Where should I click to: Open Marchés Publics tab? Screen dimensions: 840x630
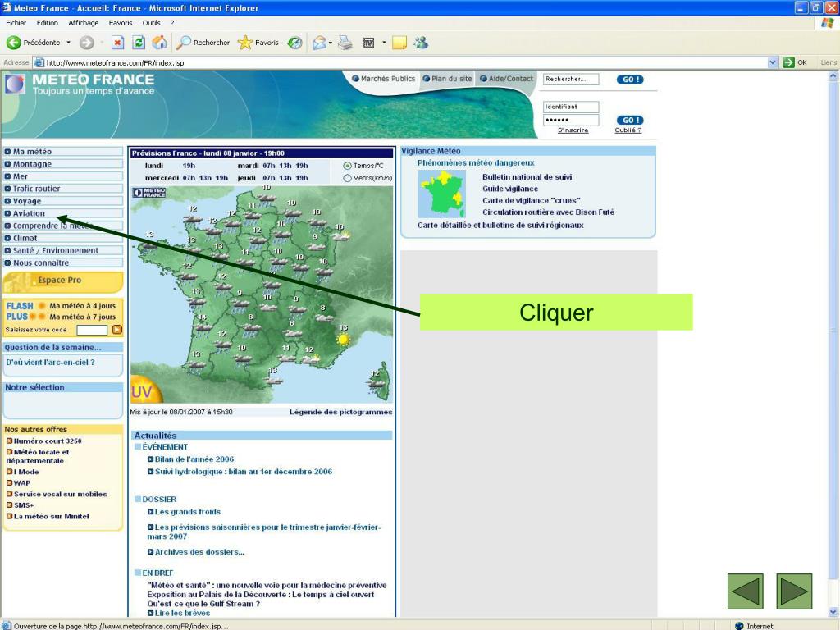(384, 79)
